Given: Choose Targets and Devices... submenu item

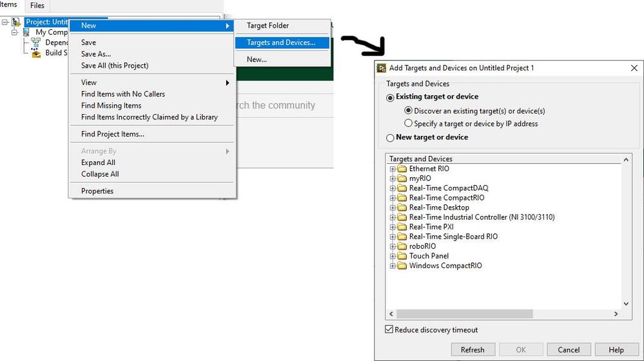Looking at the screenshot, I should tap(282, 43).
